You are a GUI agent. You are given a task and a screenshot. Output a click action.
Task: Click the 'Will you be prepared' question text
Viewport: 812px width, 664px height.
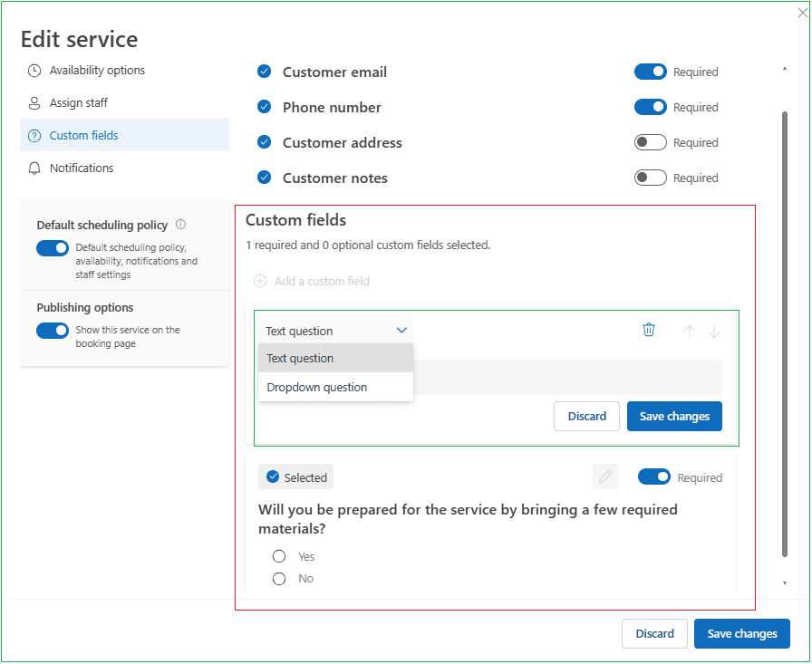coord(468,519)
